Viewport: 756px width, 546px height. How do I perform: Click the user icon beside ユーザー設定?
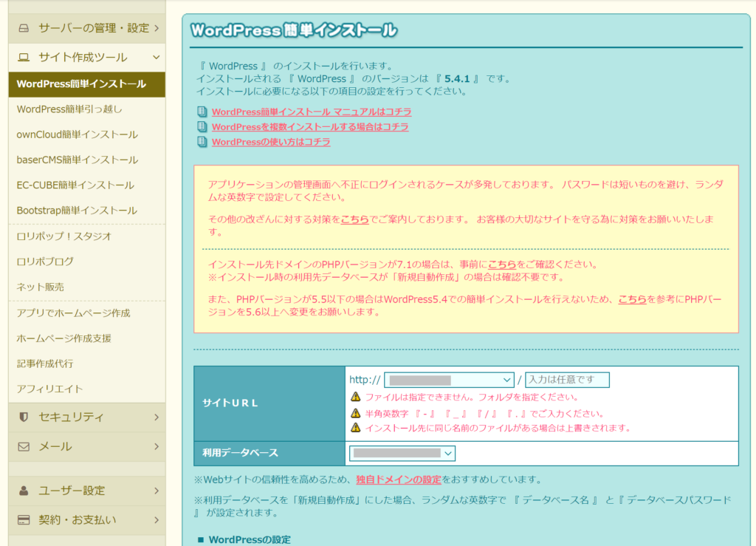point(24,491)
